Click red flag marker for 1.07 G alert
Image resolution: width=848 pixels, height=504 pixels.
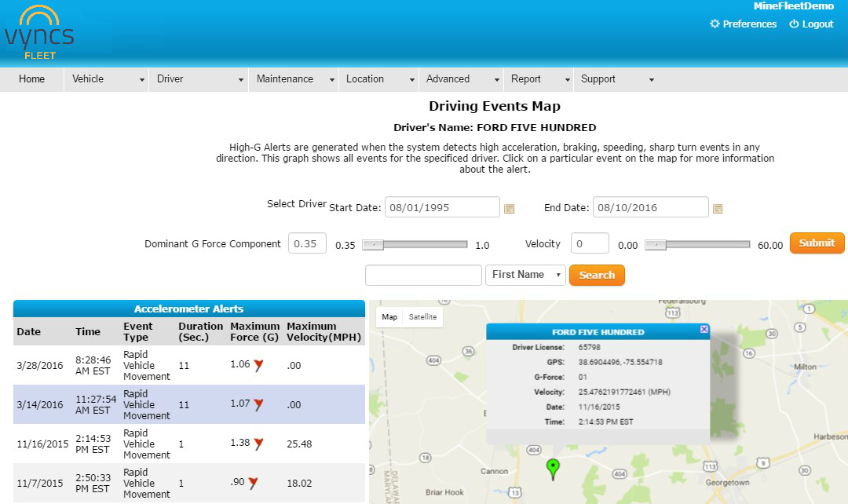point(258,404)
